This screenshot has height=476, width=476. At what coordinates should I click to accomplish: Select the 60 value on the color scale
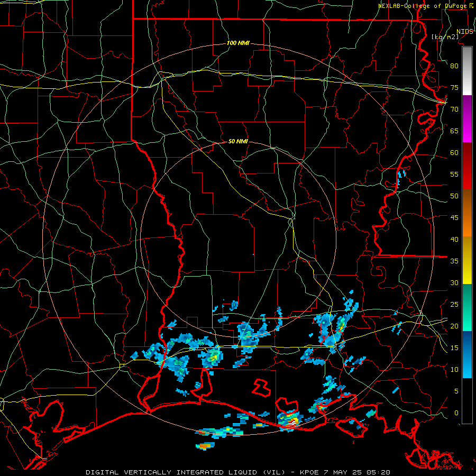(x=454, y=153)
